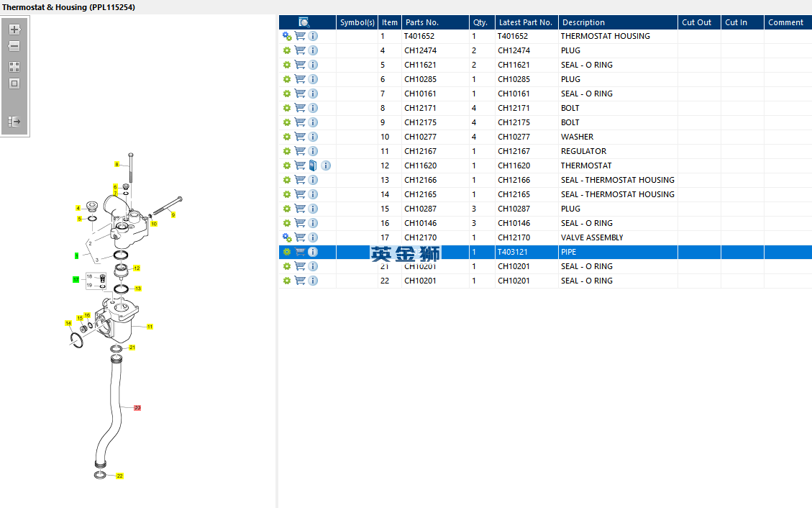Select green callout 17 in diagram
Image resolution: width=812 pixels, height=508 pixels.
(x=76, y=280)
